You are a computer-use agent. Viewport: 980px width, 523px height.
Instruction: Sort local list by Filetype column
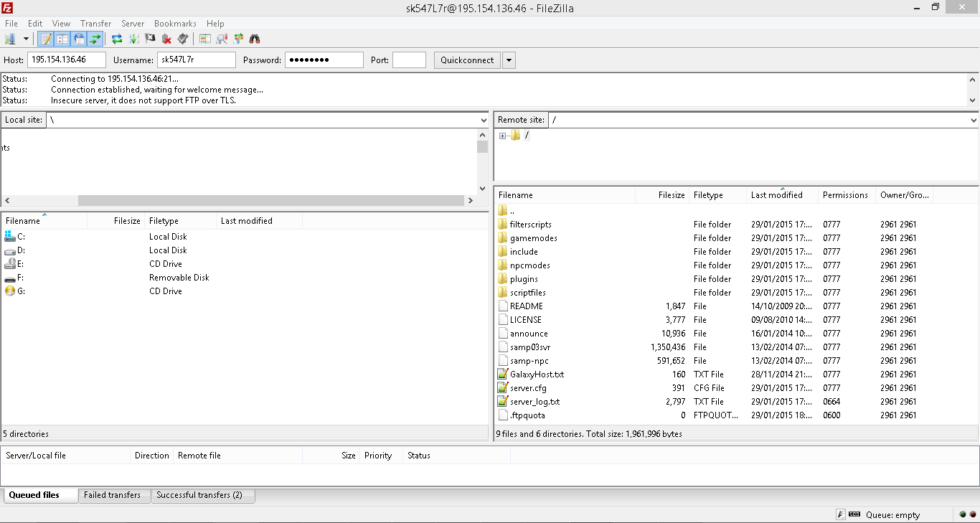[180, 221]
